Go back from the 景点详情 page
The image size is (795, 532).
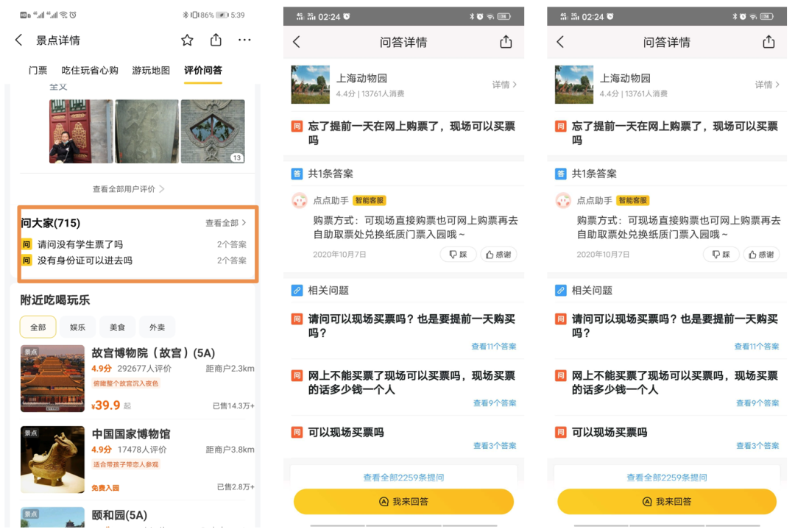click(x=18, y=40)
